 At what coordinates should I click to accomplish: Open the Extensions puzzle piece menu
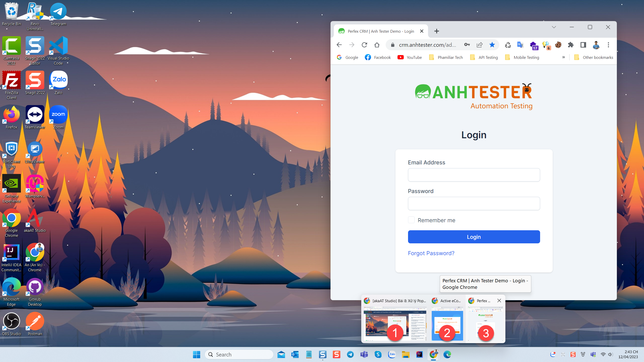pos(571,45)
